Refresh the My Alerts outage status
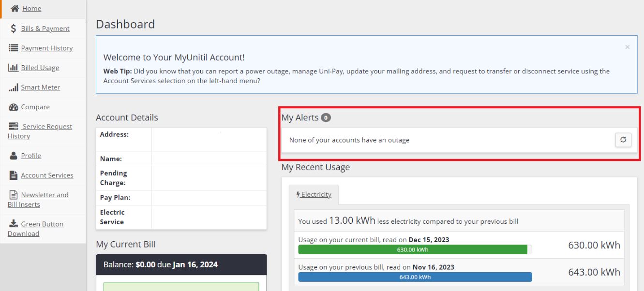The width and height of the screenshot is (644, 291). [x=623, y=140]
